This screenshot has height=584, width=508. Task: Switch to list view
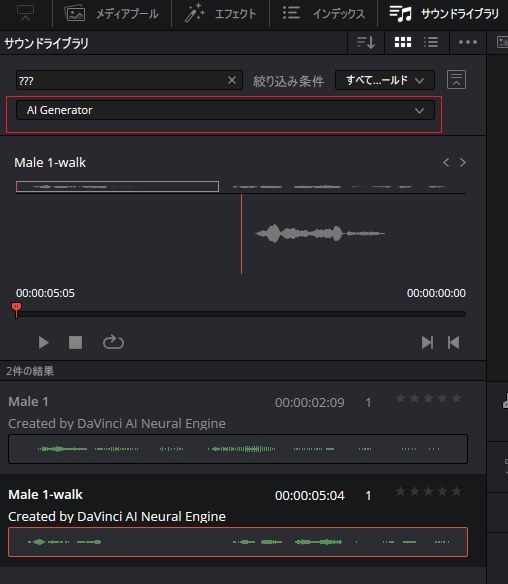(431, 42)
